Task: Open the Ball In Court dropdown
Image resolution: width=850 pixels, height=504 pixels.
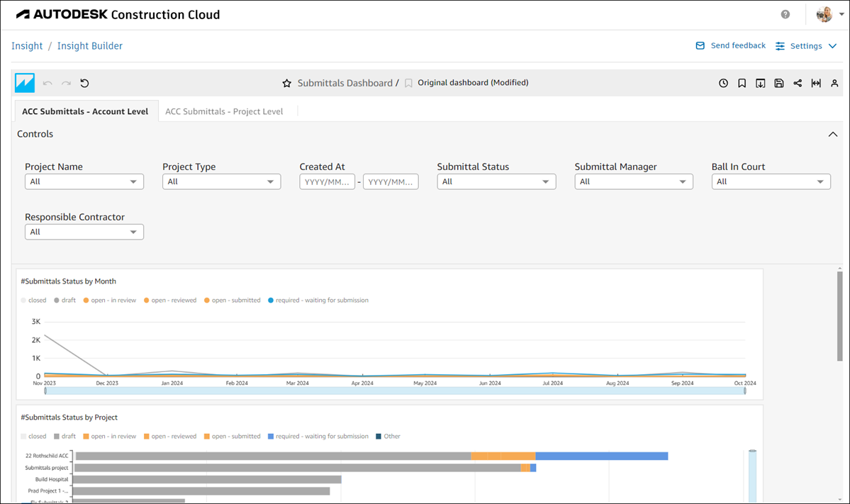Action: (x=771, y=181)
